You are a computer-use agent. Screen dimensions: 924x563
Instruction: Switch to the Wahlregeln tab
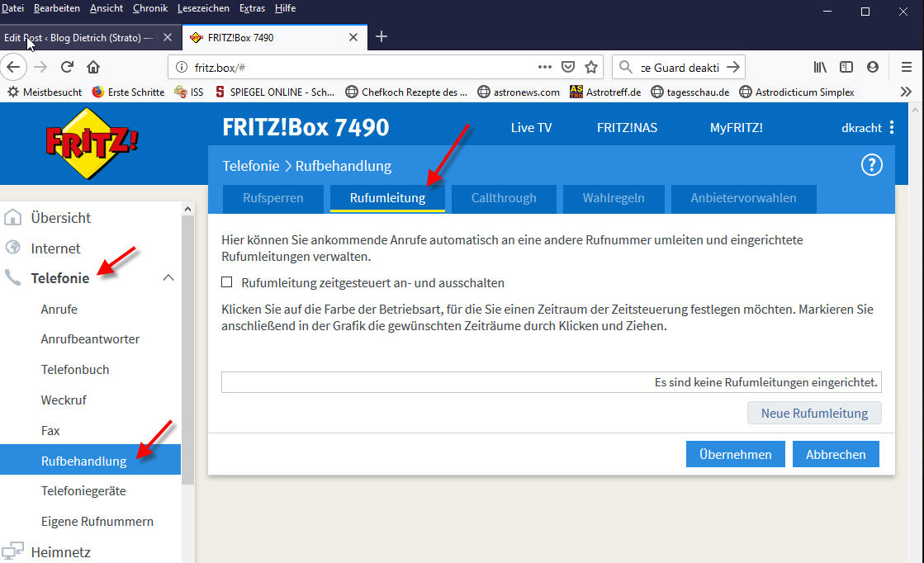[x=613, y=198]
